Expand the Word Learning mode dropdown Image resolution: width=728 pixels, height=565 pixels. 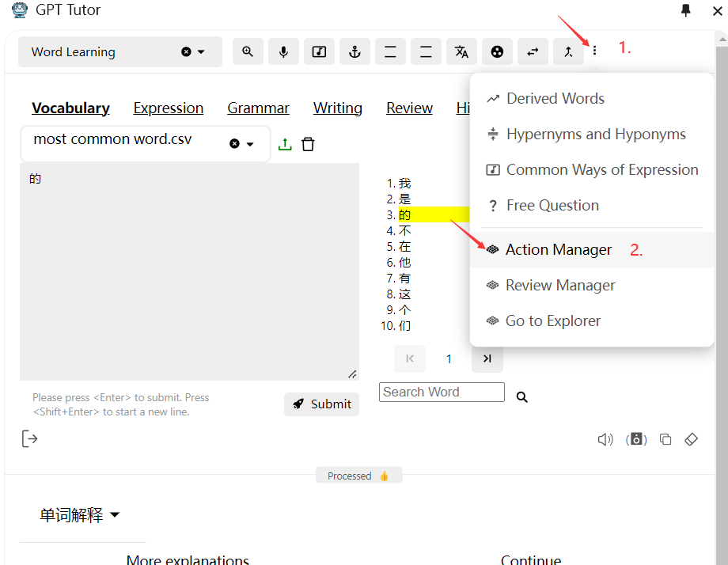coord(201,52)
